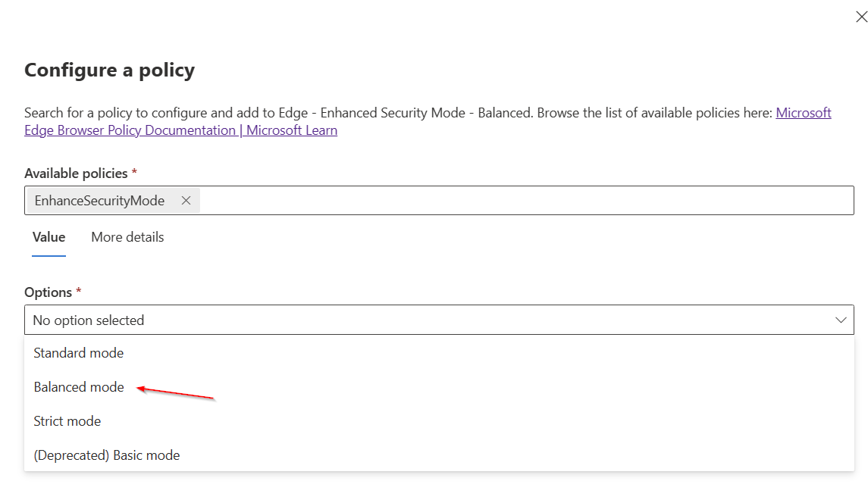Viewport: 868px width, 500px height.
Task: Click the "Configure a policy" heading
Action: click(x=110, y=70)
